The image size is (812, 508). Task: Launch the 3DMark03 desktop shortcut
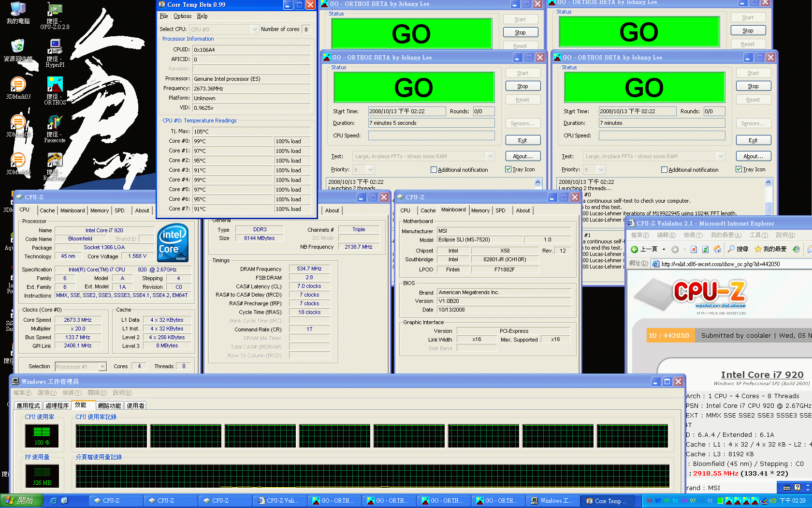point(18,88)
